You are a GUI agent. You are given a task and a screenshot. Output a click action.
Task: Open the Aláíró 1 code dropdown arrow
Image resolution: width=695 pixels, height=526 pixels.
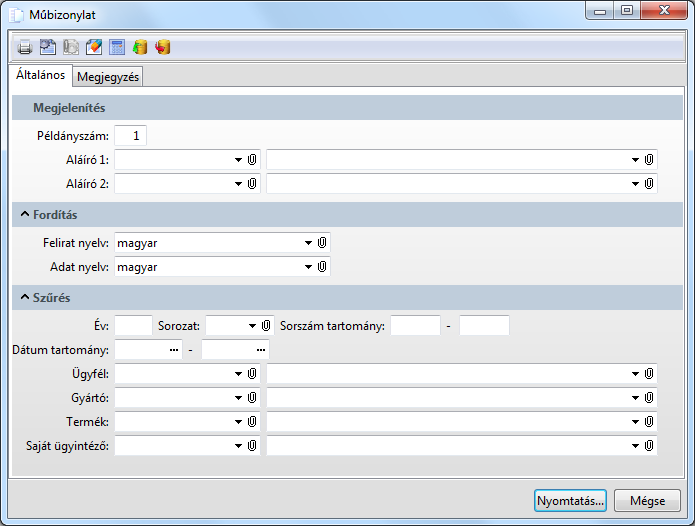[238, 160]
